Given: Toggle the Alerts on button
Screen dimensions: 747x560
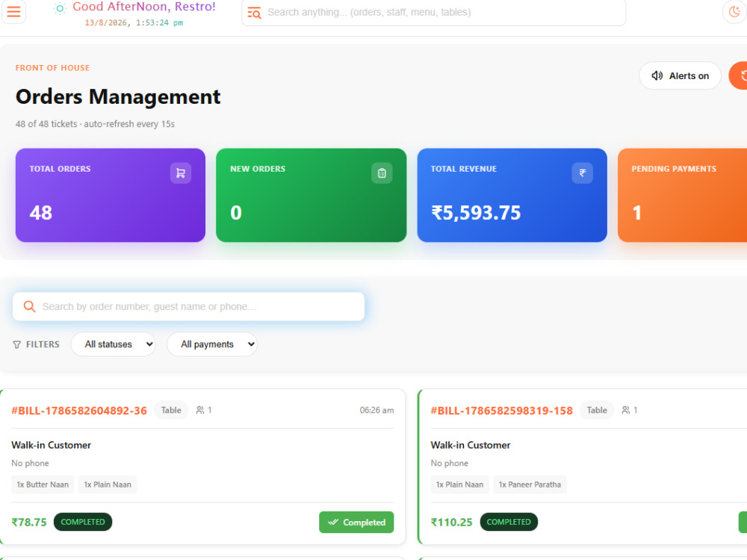Looking at the screenshot, I should coord(680,75).
